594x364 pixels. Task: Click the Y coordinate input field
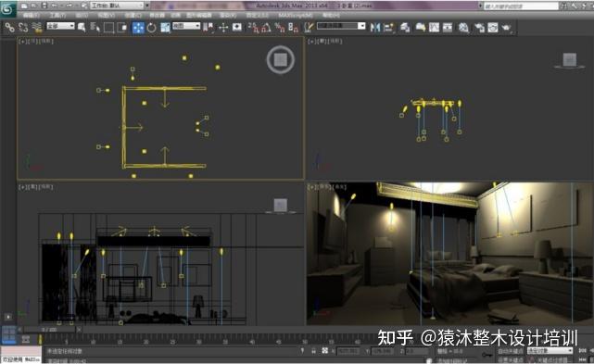[383, 351]
